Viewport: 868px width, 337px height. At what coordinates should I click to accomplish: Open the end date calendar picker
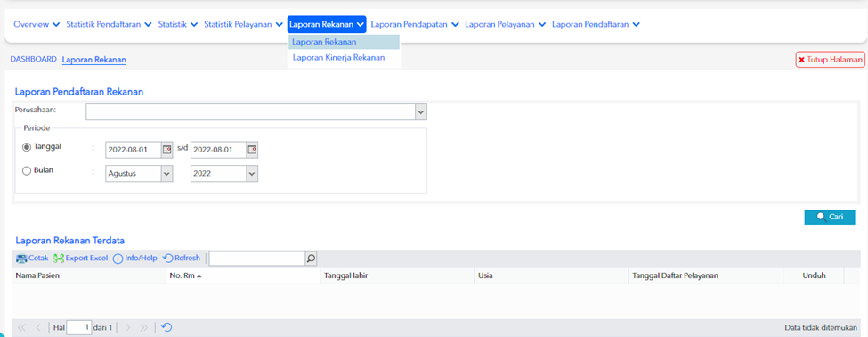pyautogui.click(x=253, y=150)
